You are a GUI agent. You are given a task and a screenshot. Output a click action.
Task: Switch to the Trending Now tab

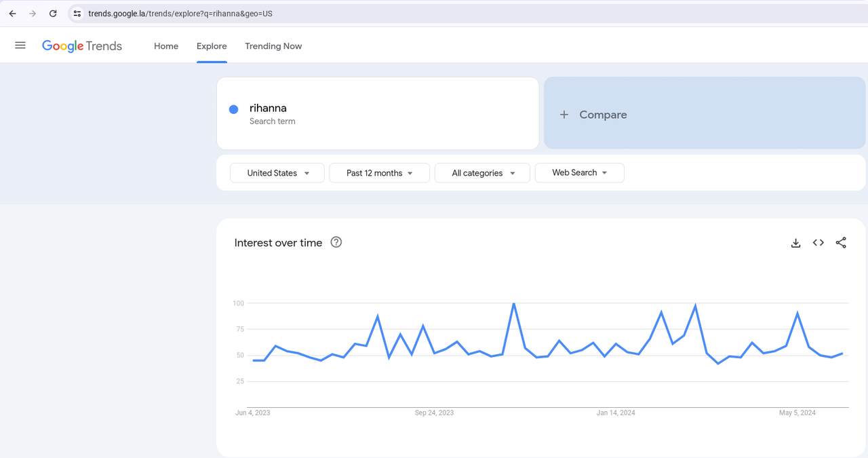pos(273,46)
